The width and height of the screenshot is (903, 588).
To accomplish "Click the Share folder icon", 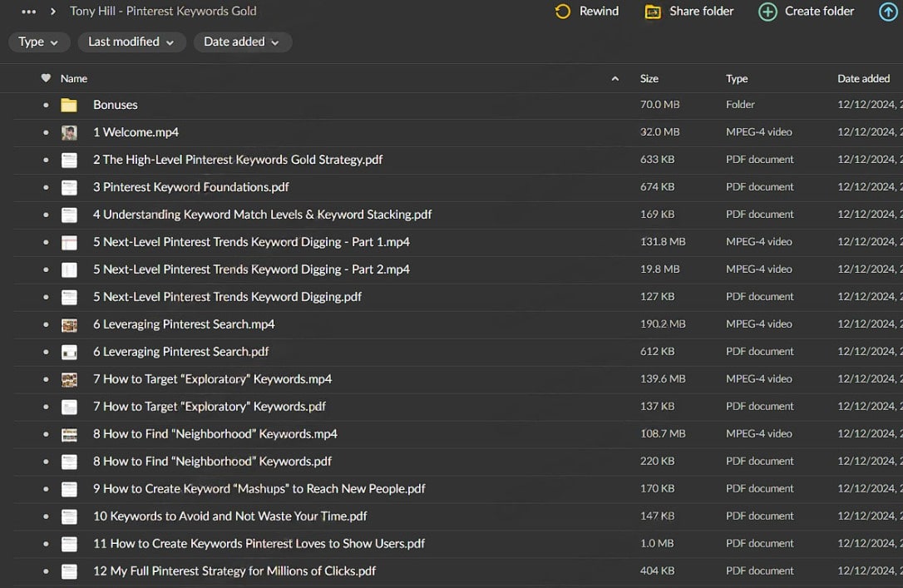I will pyautogui.click(x=653, y=12).
